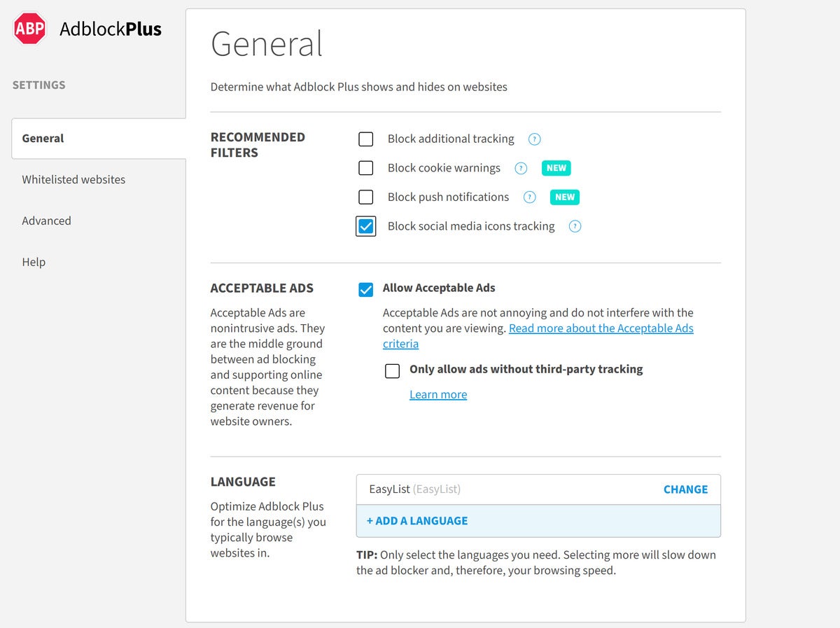
Task: Open the Help section
Action: pos(34,262)
